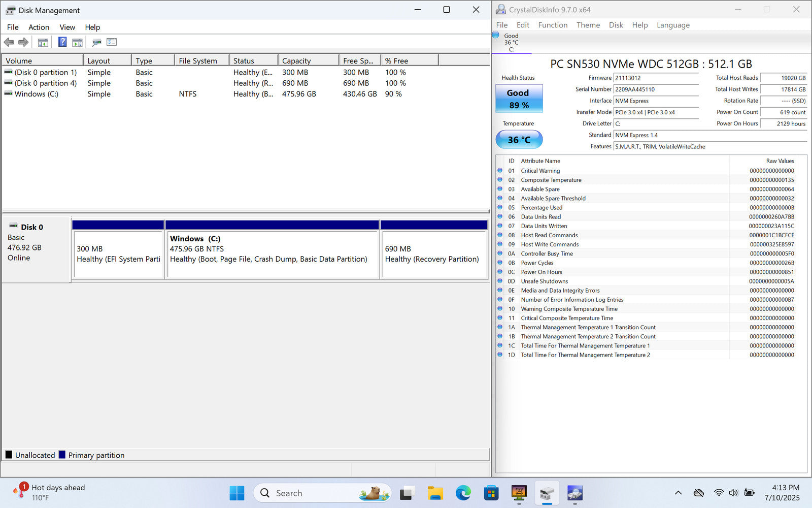Click the battery tray icon
The image size is (812, 508).
pos(749,493)
